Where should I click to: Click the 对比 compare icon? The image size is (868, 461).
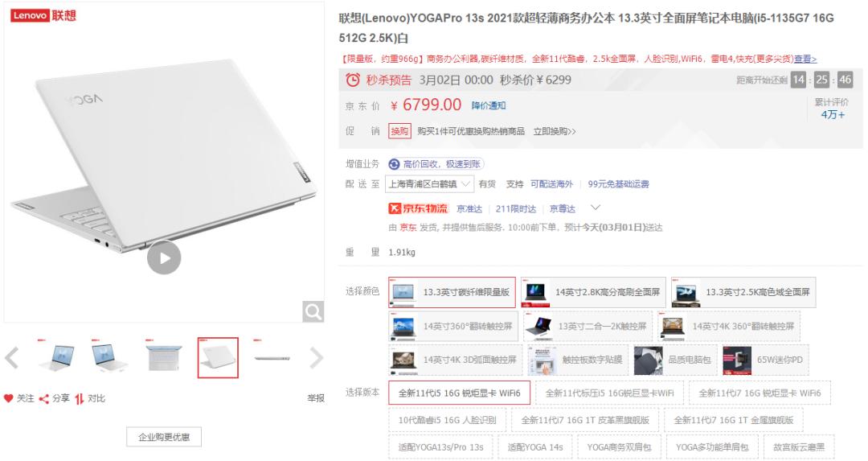[x=79, y=398]
